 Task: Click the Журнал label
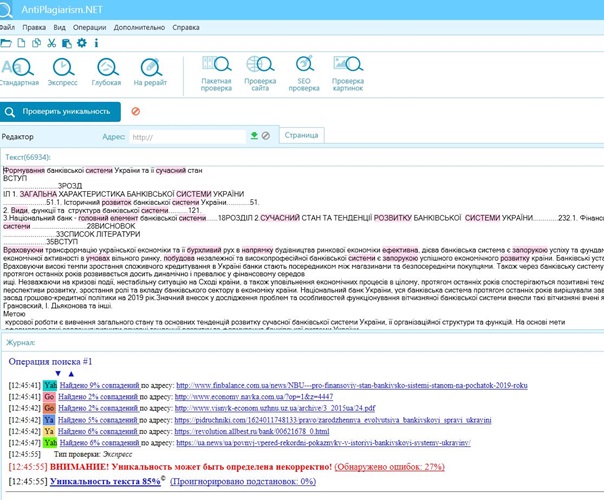pos(20,342)
